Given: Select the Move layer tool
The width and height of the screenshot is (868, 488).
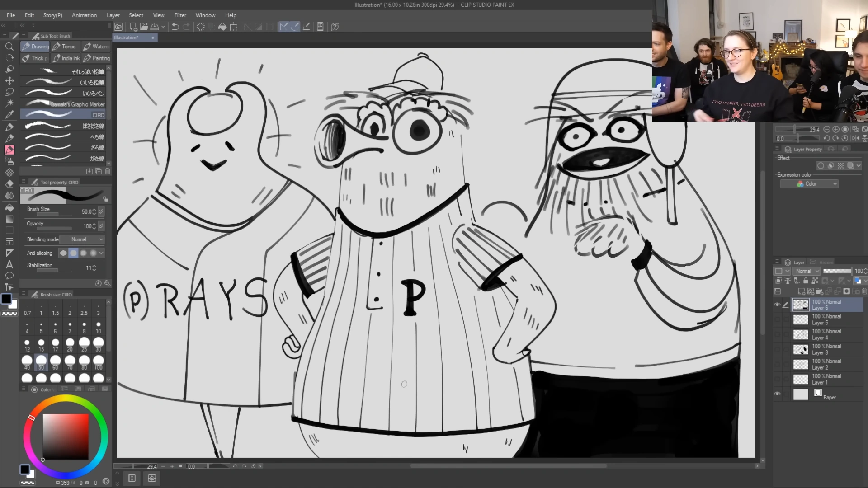Looking at the screenshot, I should (9, 80).
